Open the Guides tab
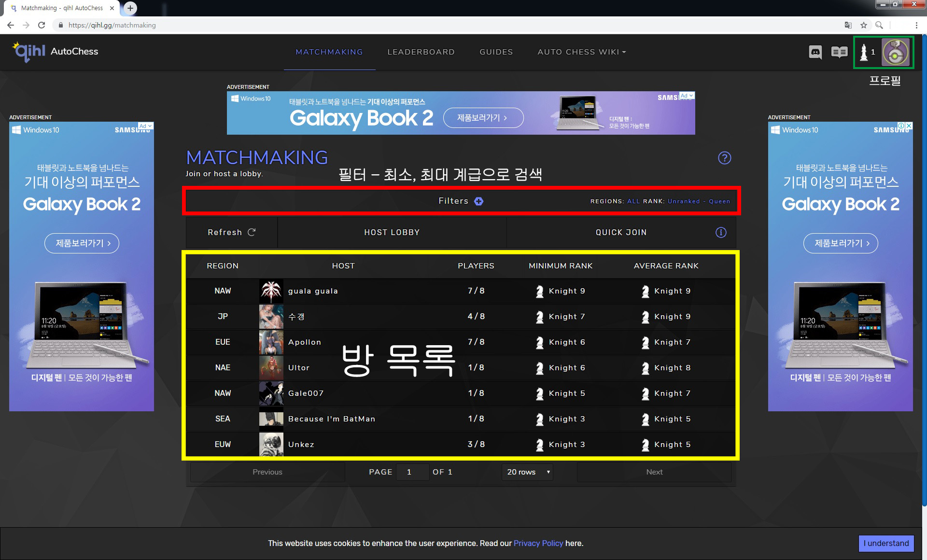The height and width of the screenshot is (560, 927). tap(496, 52)
